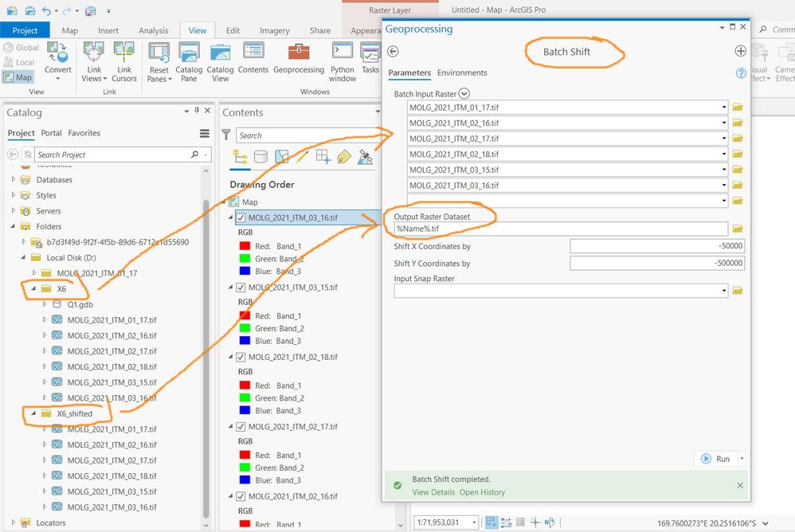Run the Batch Shift tool

point(716,459)
